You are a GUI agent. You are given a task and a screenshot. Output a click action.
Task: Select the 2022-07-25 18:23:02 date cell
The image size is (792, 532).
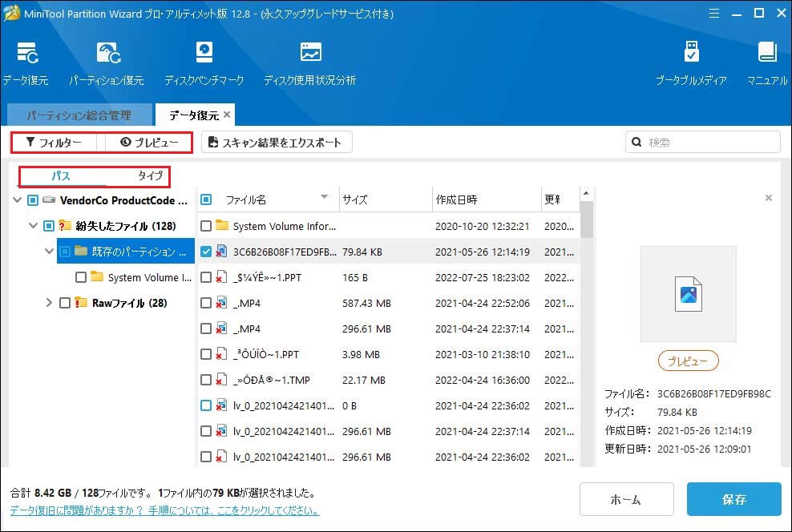pos(483,277)
